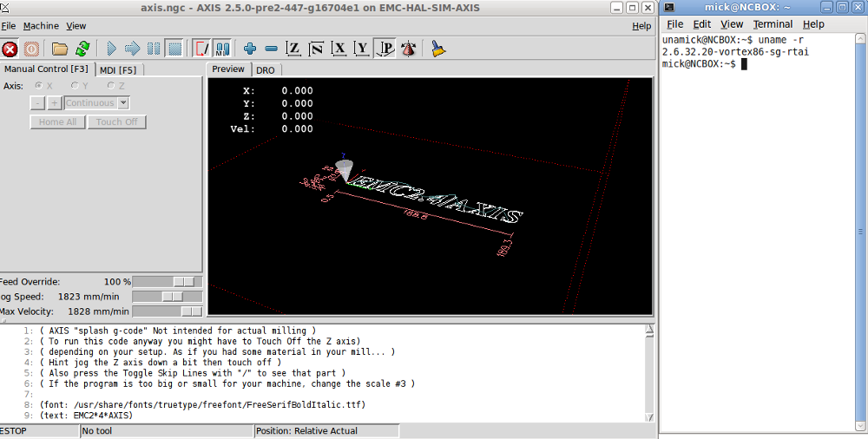
Task: Click jog plus button
Action: tap(54, 103)
